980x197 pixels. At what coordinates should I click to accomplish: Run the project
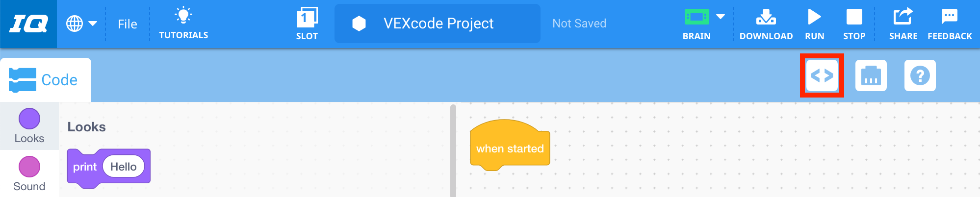click(x=814, y=23)
